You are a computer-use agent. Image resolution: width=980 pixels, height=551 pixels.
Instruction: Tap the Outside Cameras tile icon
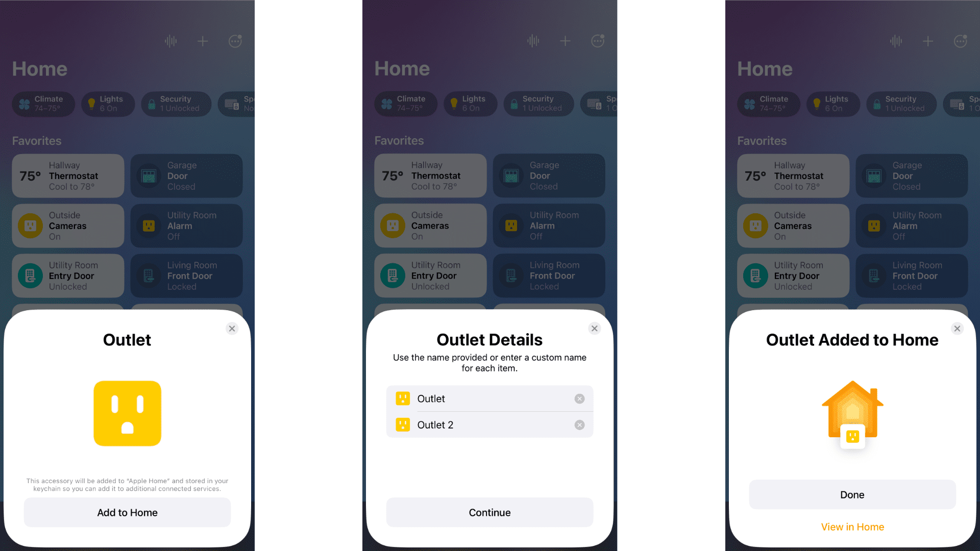coord(30,226)
